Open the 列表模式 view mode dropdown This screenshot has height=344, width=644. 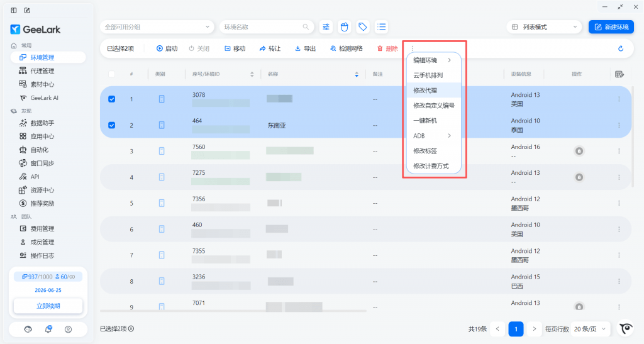544,27
